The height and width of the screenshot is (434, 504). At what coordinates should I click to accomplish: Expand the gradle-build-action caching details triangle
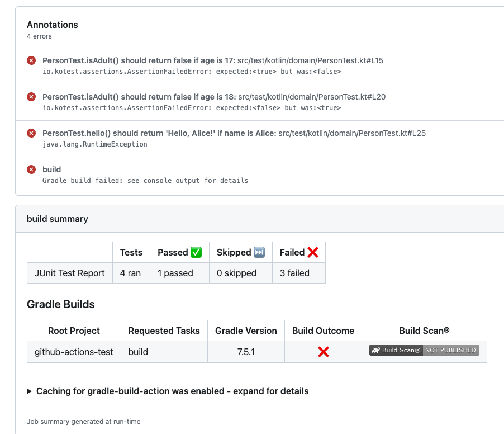pos(29,391)
